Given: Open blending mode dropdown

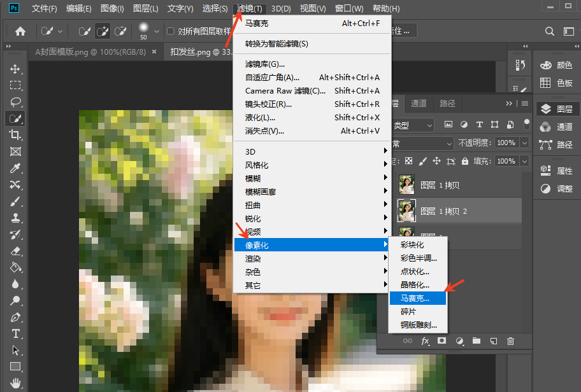Looking at the screenshot, I should coord(422,143).
